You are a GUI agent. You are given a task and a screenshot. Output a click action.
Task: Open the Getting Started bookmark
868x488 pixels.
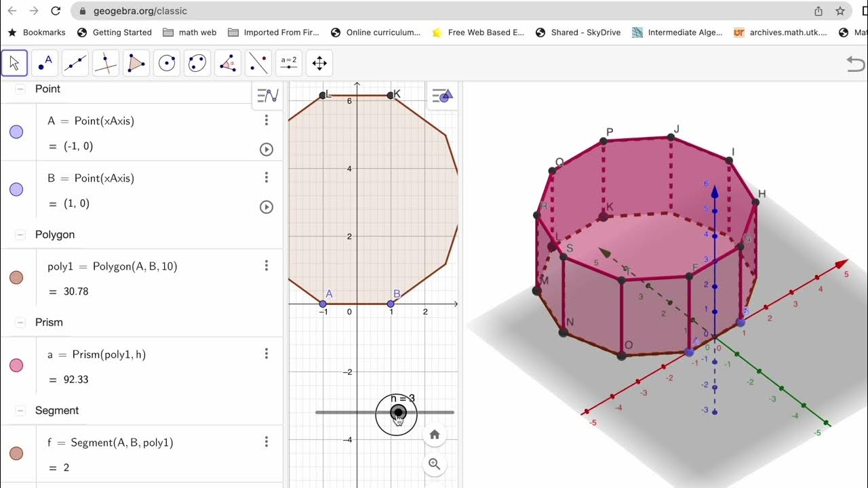pos(115,33)
